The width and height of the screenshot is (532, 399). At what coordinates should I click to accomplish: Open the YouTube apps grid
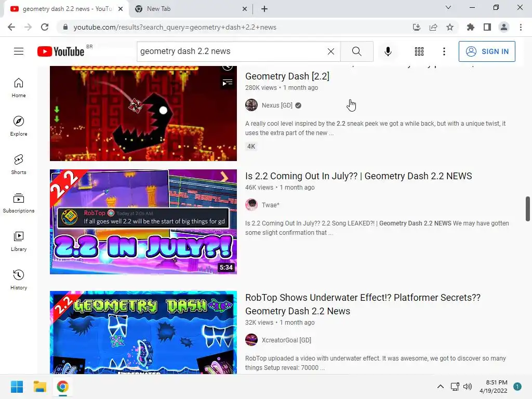pyautogui.click(x=419, y=51)
